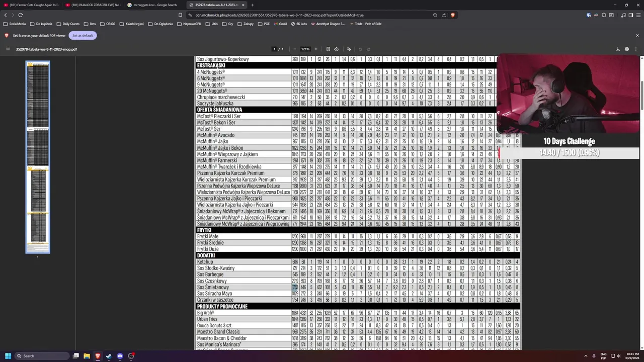Print the PDF document

627,49
